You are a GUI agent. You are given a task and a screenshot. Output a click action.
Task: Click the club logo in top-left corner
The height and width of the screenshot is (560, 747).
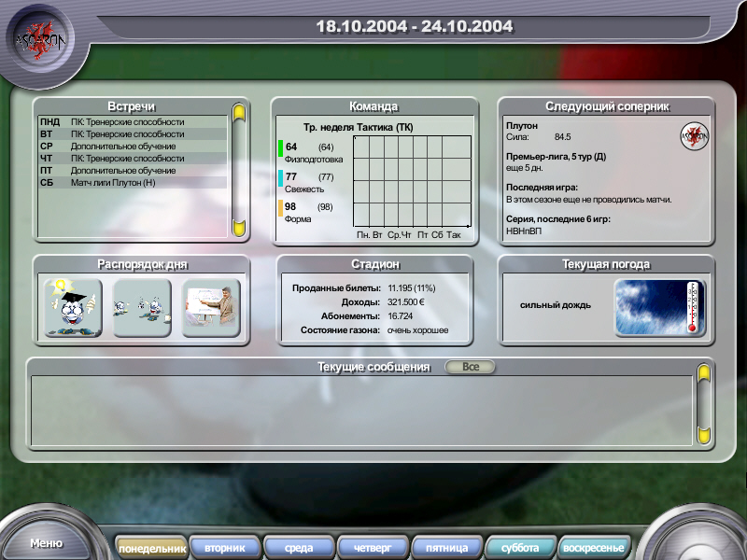click(x=39, y=41)
